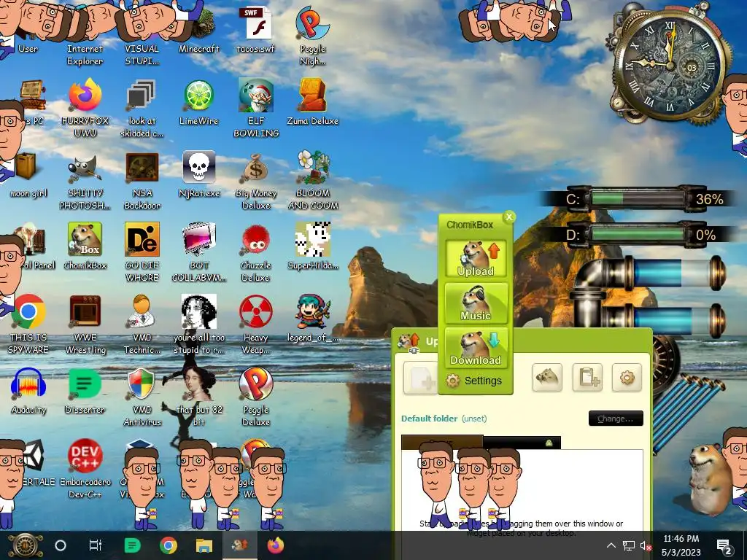
Task: Open the Minecraft desktop icon
Action: 198,28
